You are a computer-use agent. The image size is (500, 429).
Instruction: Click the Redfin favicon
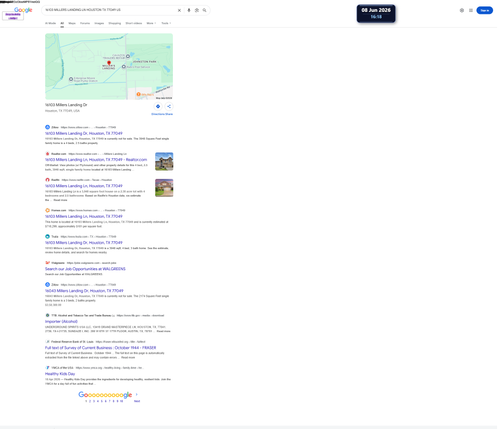pos(47,180)
